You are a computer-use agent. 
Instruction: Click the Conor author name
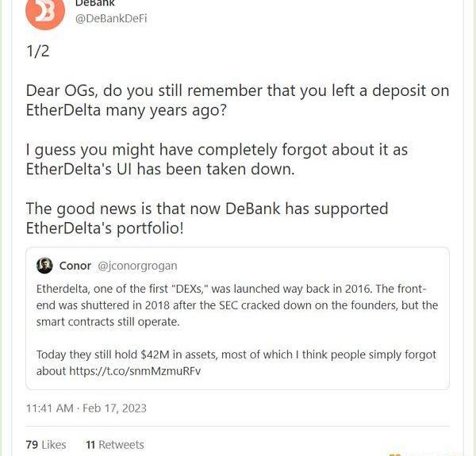coord(75,266)
